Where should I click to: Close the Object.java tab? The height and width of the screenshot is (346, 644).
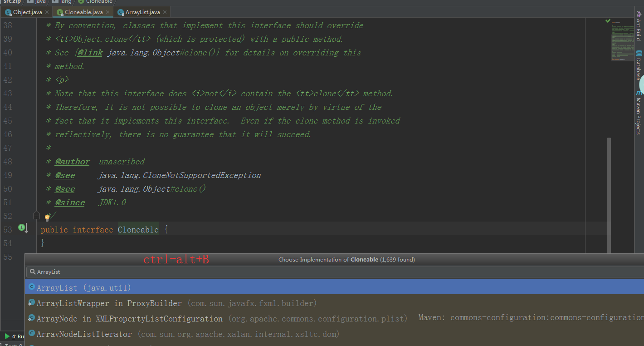click(x=47, y=12)
